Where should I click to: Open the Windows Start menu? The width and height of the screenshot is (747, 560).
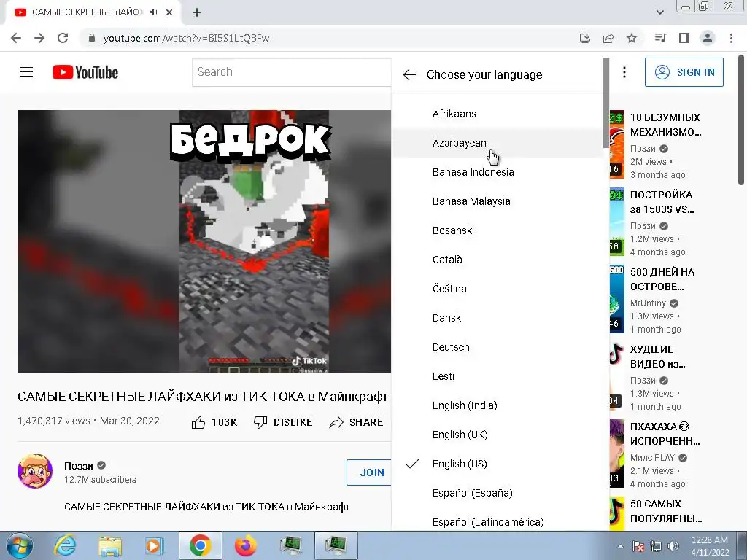(20, 545)
